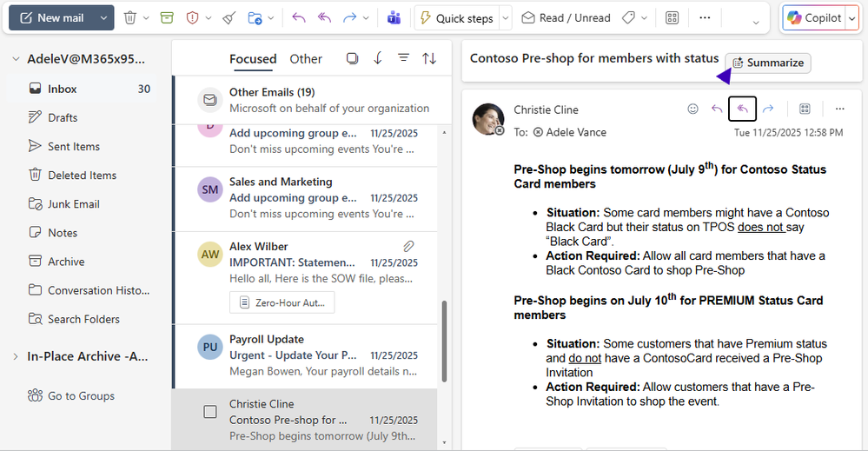The width and height of the screenshot is (868, 451).
Task: Click the New mail button
Action: 53,17
